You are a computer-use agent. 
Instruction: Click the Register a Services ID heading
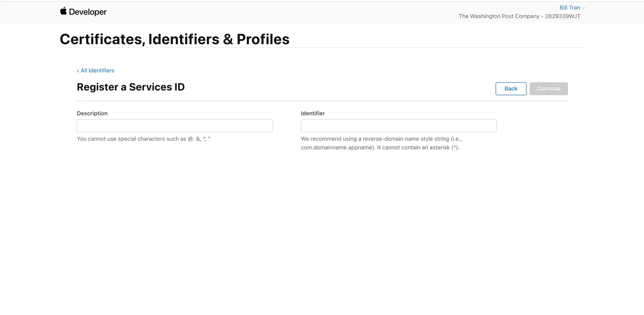click(x=131, y=87)
